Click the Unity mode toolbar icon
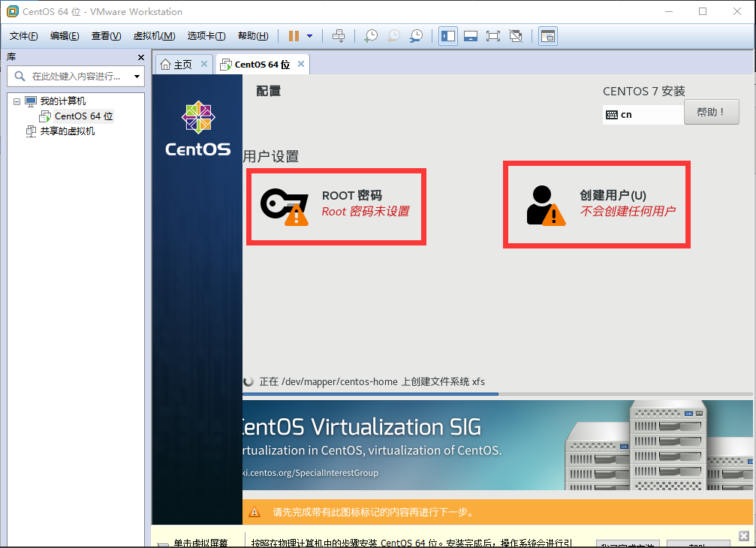This screenshot has width=756, height=548. pyautogui.click(x=516, y=36)
